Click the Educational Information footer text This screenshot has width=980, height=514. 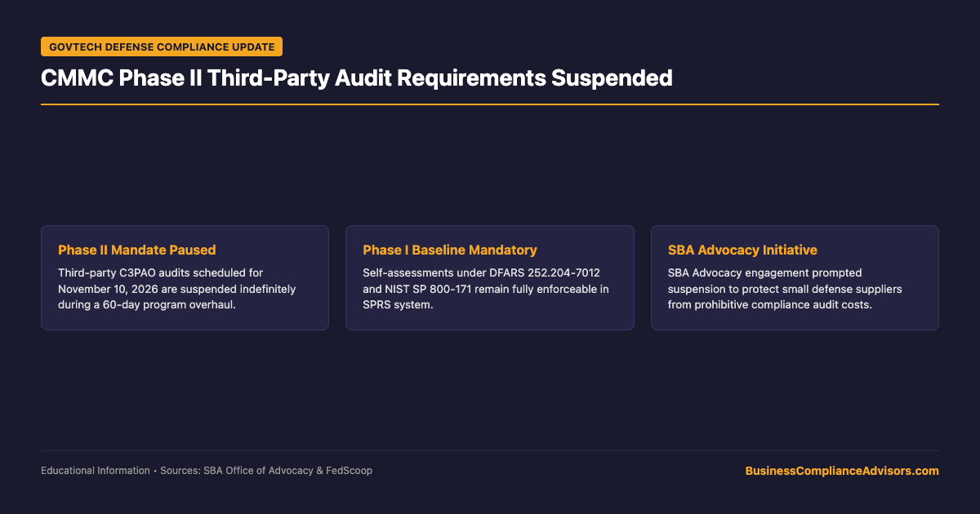pos(96,471)
